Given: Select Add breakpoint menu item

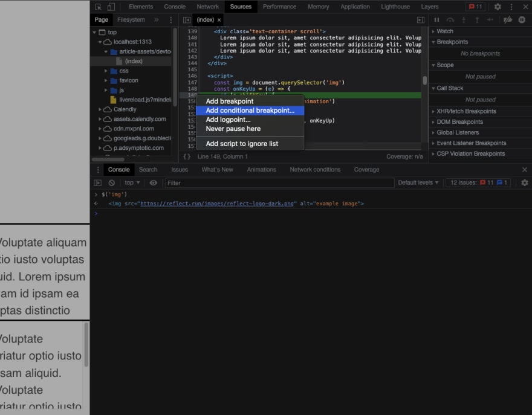Looking at the screenshot, I should pyautogui.click(x=250, y=101).
